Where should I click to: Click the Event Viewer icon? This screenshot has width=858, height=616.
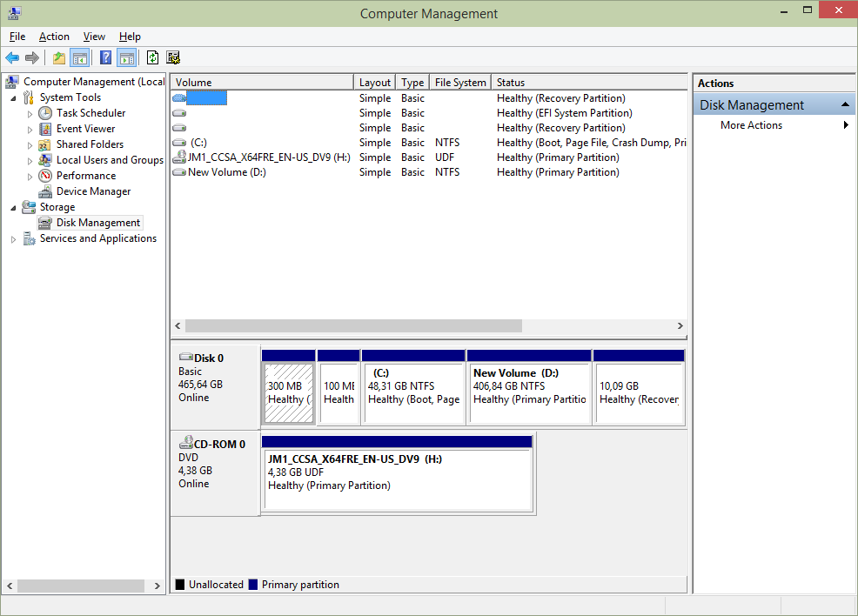(45, 129)
